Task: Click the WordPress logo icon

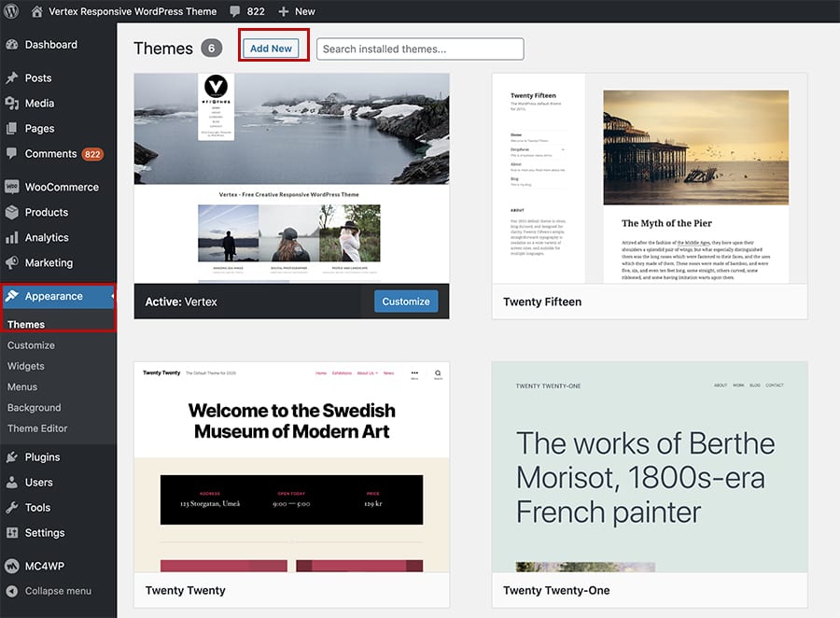Action: tap(11, 11)
